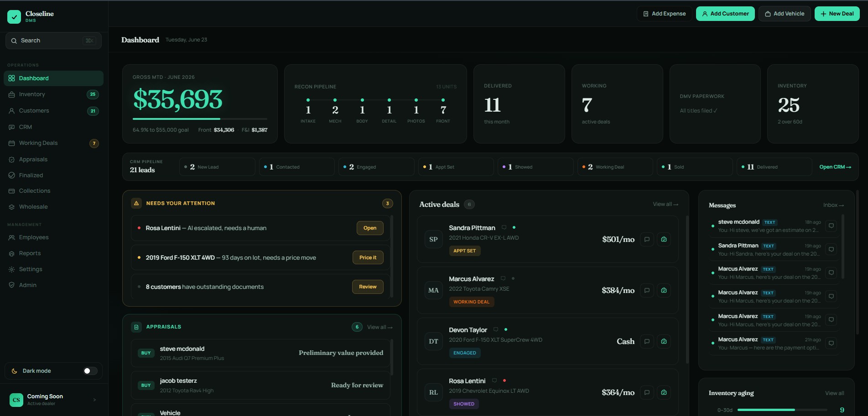Image resolution: width=868 pixels, height=416 pixels.
Task: Click the Closeline checkmark logo
Action: [x=14, y=17]
